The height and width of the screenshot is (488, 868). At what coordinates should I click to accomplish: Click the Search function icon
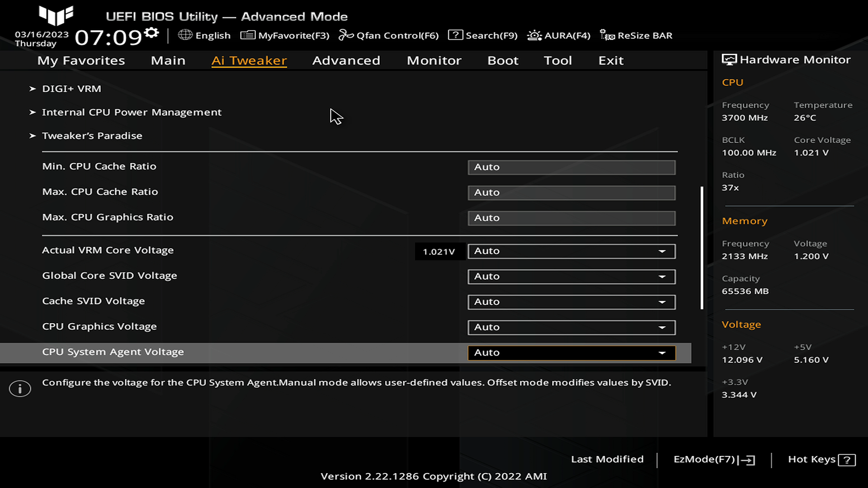pyautogui.click(x=455, y=35)
